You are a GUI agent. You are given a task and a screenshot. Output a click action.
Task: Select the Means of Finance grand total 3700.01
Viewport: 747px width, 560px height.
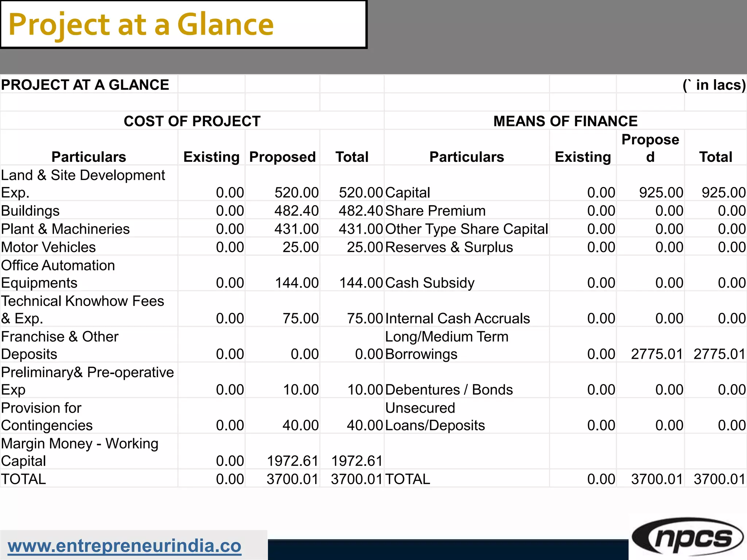tap(720, 479)
